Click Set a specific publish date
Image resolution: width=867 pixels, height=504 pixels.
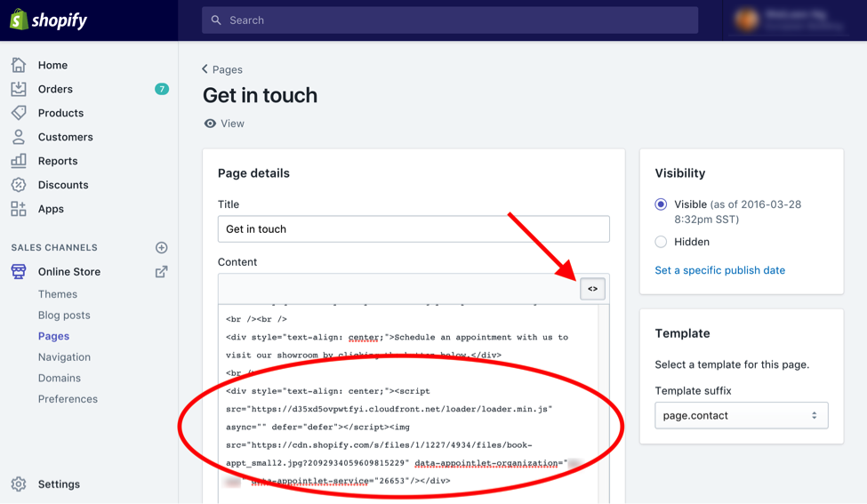click(x=720, y=270)
